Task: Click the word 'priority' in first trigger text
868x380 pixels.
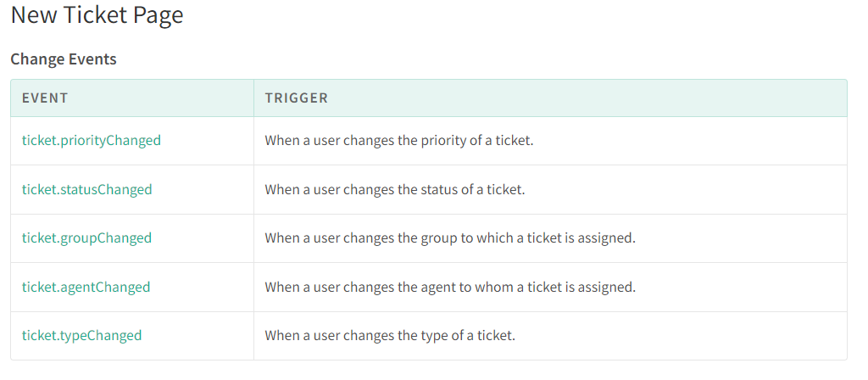Action: click(x=441, y=142)
